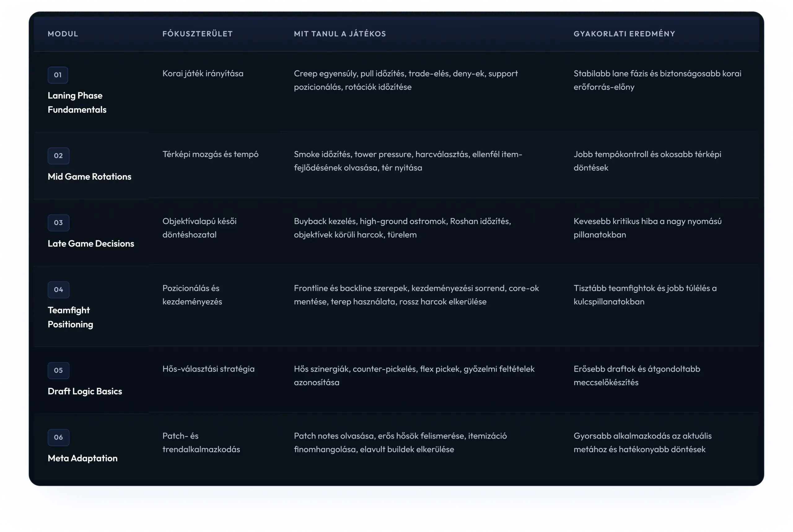Screen dimensions: 793x532
Task: Click the 02 module number badge
Action: [58, 156]
